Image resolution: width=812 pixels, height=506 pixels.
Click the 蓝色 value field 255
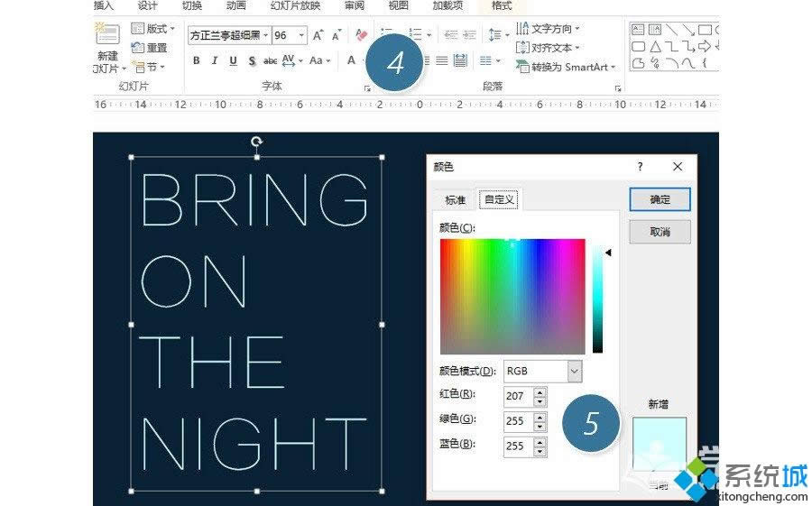pyautogui.click(x=518, y=446)
